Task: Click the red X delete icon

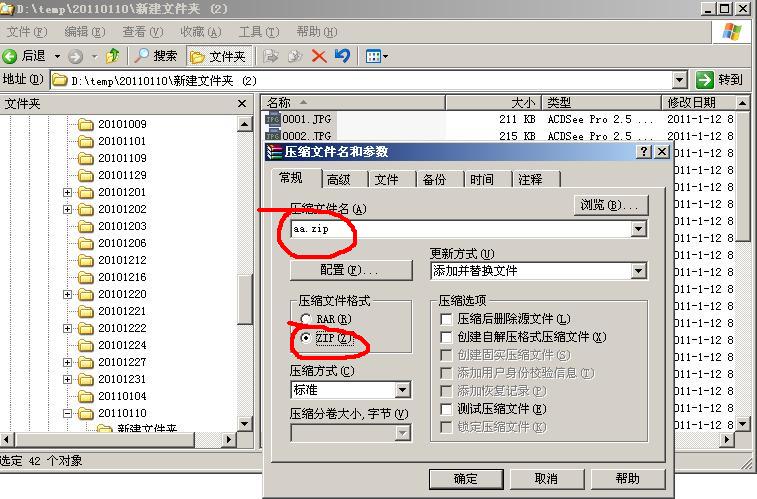Action: click(x=319, y=56)
